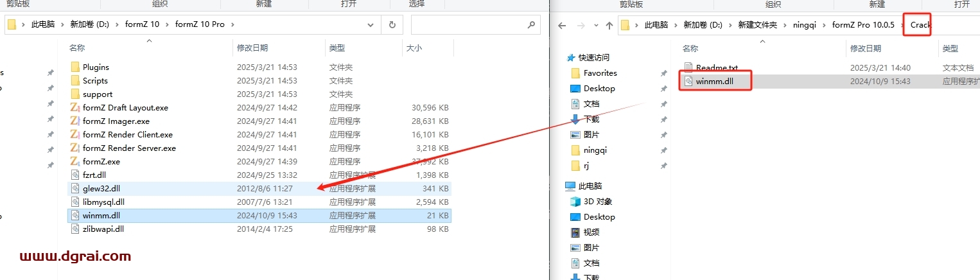Select the formZ.exe application icon
Viewport: 980px width, 280px height.
pyautogui.click(x=74, y=161)
